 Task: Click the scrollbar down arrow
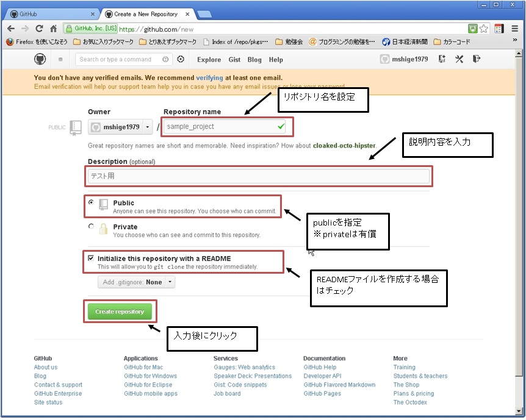(x=519, y=411)
